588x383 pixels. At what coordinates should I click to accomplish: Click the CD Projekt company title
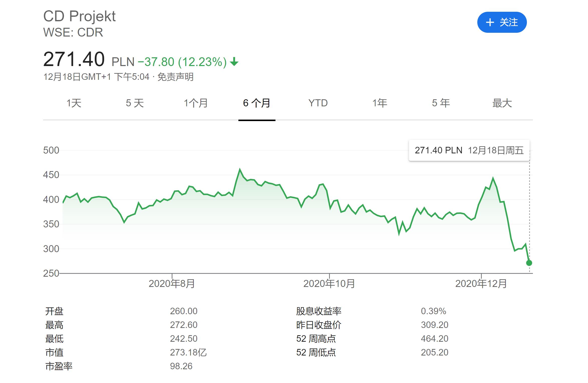click(79, 17)
